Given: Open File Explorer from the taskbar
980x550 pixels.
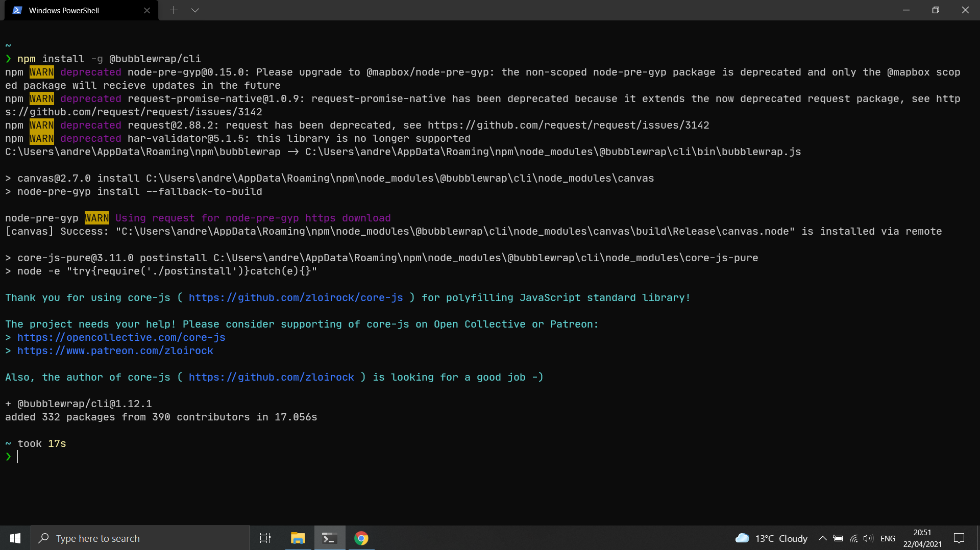Looking at the screenshot, I should pos(298,538).
